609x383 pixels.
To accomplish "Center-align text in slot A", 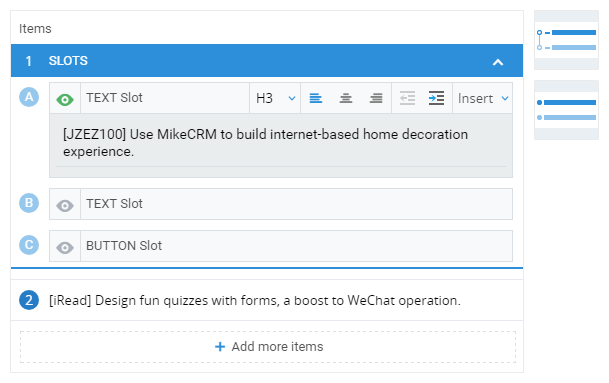I will point(346,98).
